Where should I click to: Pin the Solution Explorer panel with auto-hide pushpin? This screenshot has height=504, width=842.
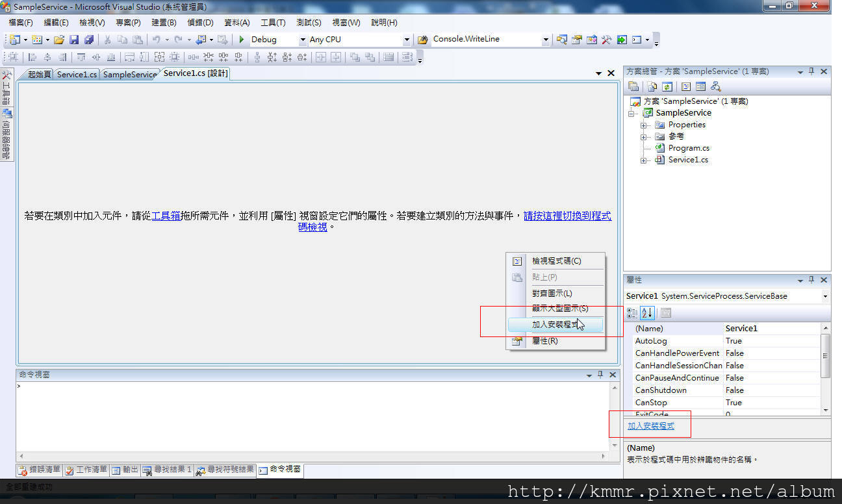(x=811, y=71)
